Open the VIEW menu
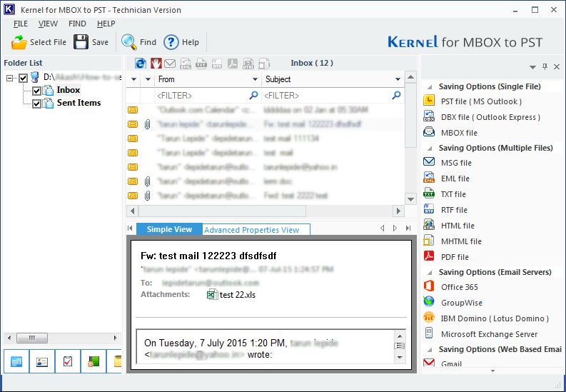This screenshot has height=392, width=566. [48, 24]
